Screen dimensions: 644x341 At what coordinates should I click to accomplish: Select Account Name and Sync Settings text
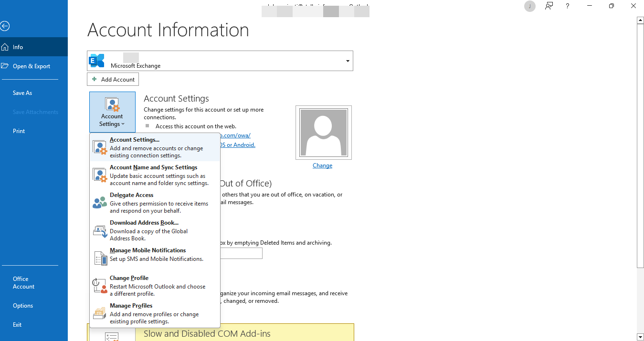point(153,167)
